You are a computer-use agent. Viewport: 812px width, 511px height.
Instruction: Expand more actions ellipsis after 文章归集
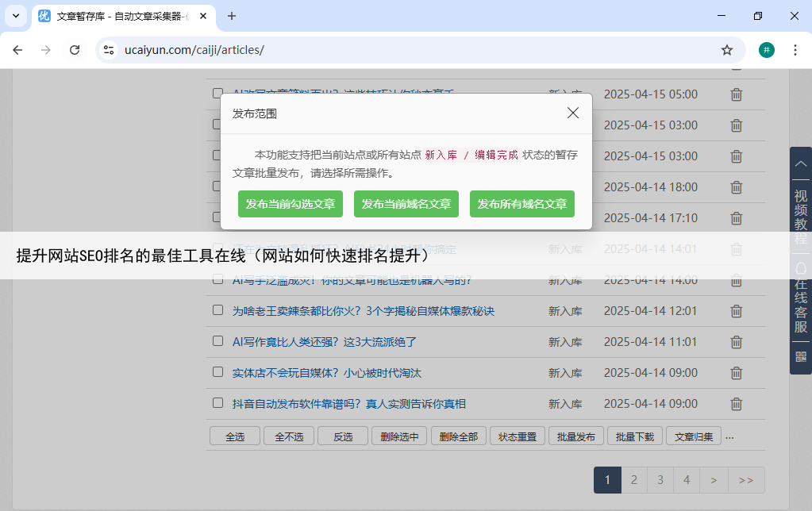pos(729,436)
